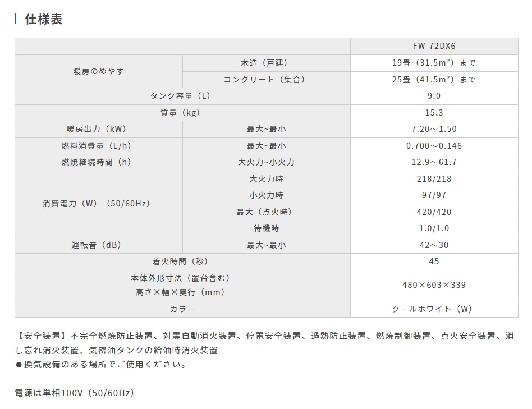Select the 木造（戸建） cell
The image size is (532, 409).
[267, 63]
